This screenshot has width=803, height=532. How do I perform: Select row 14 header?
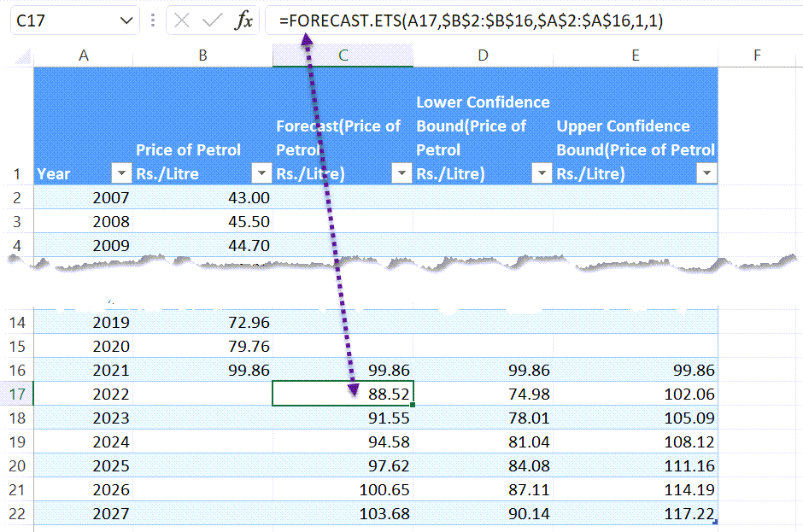tap(17, 322)
